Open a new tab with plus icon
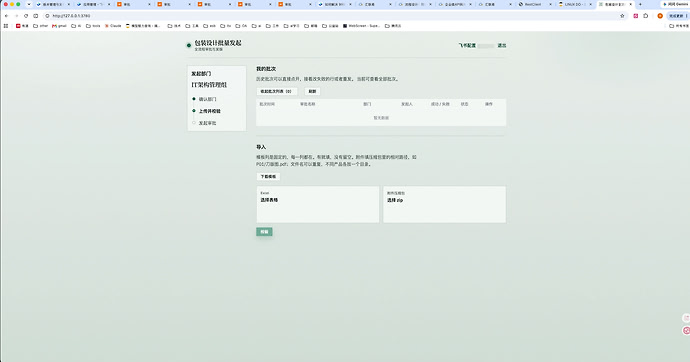This screenshot has height=362, width=690. pyautogui.click(x=640, y=4)
